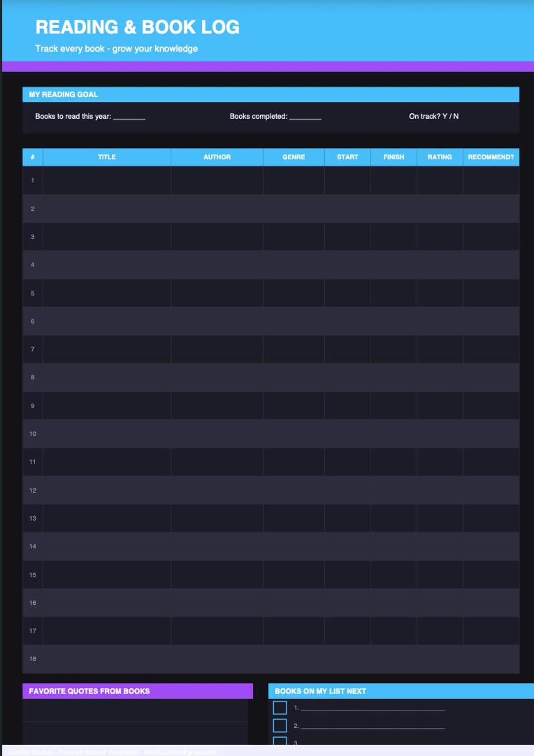This screenshot has height=756, width=534.
Task: Click row number 10 in the book table
Action: click(x=33, y=434)
